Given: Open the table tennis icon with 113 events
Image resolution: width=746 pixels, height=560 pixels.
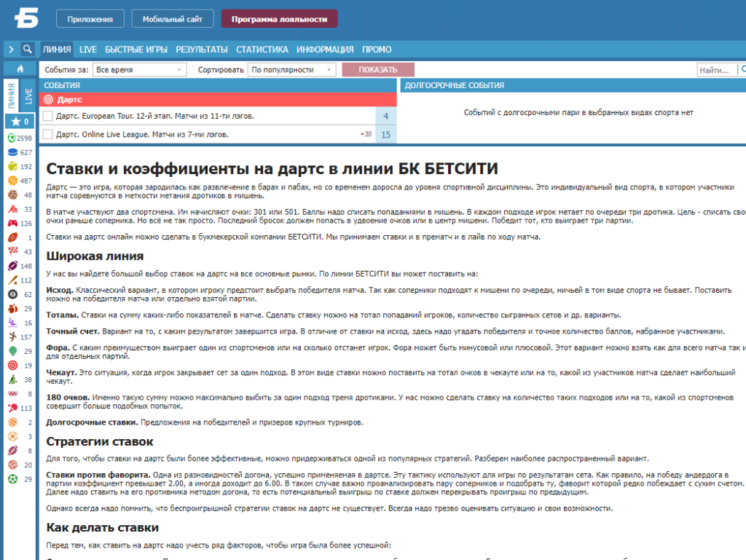Looking at the screenshot, I should 13,408.
